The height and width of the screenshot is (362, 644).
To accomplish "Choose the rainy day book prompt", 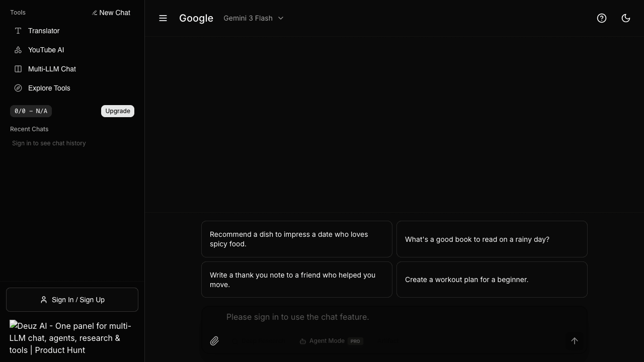I will [492, 239].
